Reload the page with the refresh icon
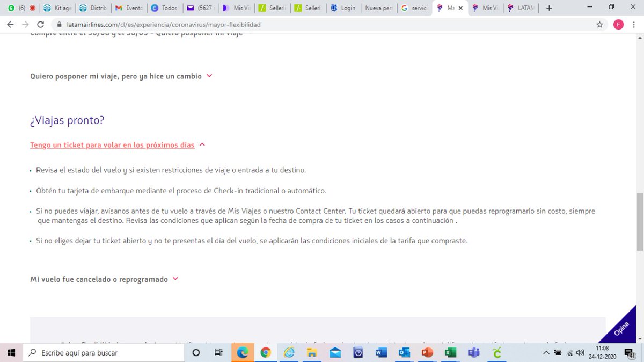The image size is (644, 362). click(41, 25)
